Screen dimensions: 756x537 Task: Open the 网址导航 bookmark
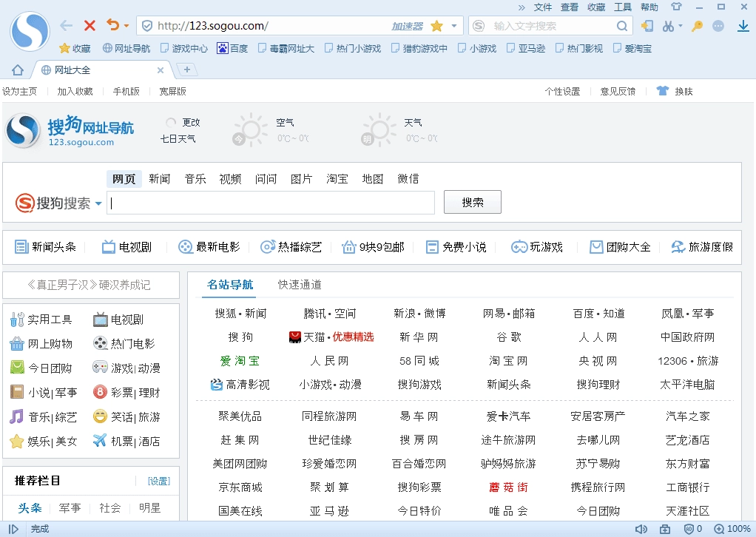point(126,48)
